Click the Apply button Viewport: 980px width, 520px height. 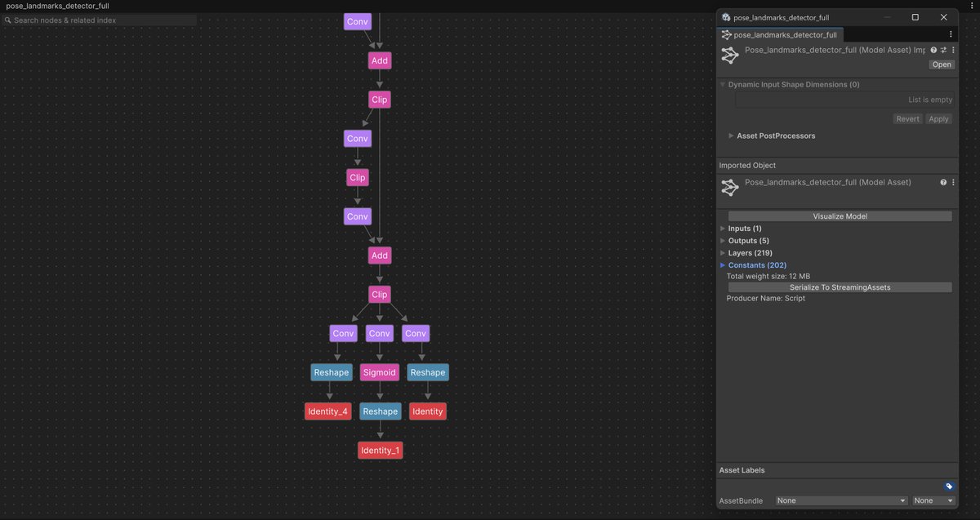(x=939, y=118)
